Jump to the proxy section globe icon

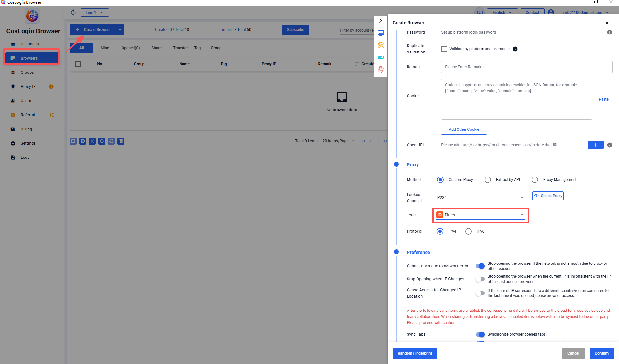pos(381,45)
